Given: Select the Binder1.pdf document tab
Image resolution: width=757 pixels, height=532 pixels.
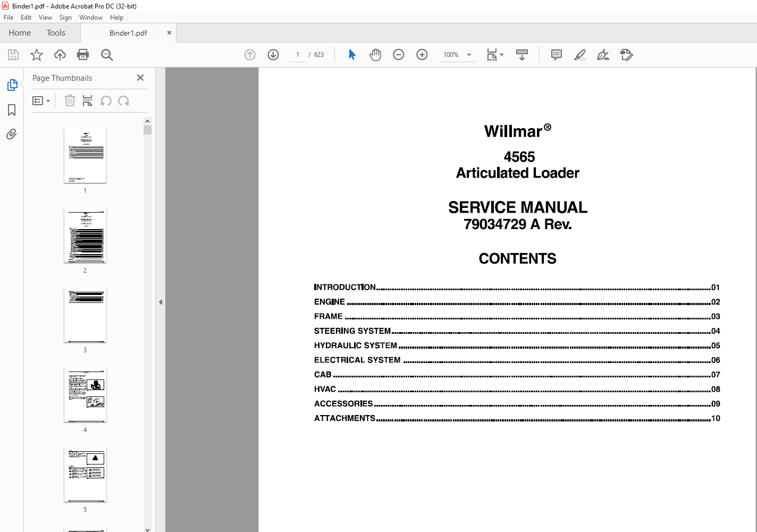Looking at the screenshot, I should (128, 33).
